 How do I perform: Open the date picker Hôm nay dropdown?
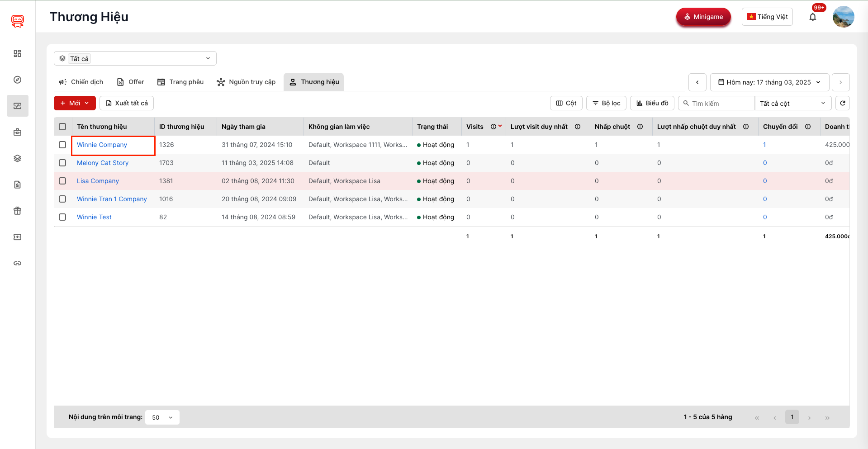click(x=769, y=82)
